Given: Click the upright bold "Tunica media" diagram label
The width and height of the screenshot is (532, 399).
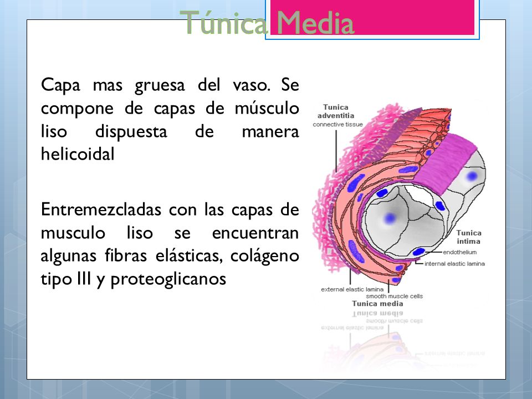Looking at the screenshot, I should click(377, 304).
